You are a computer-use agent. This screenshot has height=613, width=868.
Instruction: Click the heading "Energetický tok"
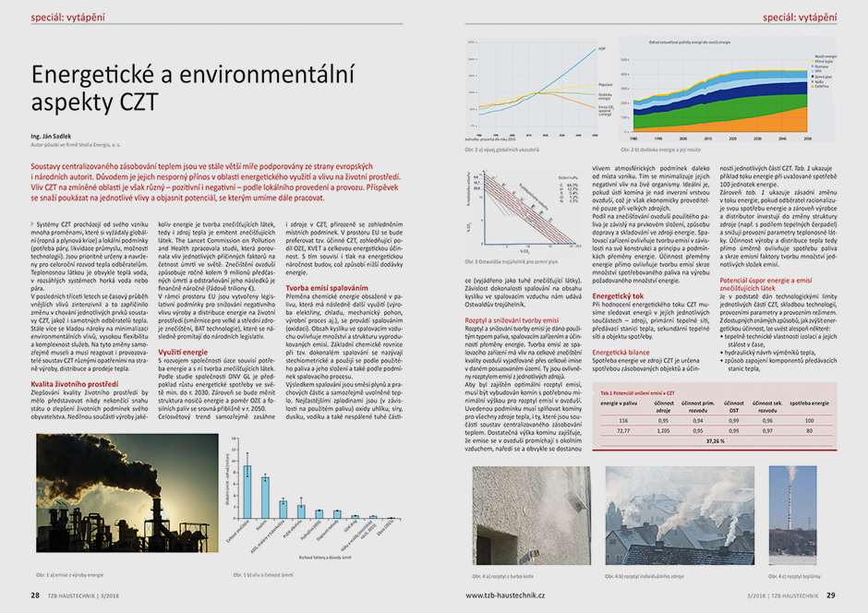619,296
